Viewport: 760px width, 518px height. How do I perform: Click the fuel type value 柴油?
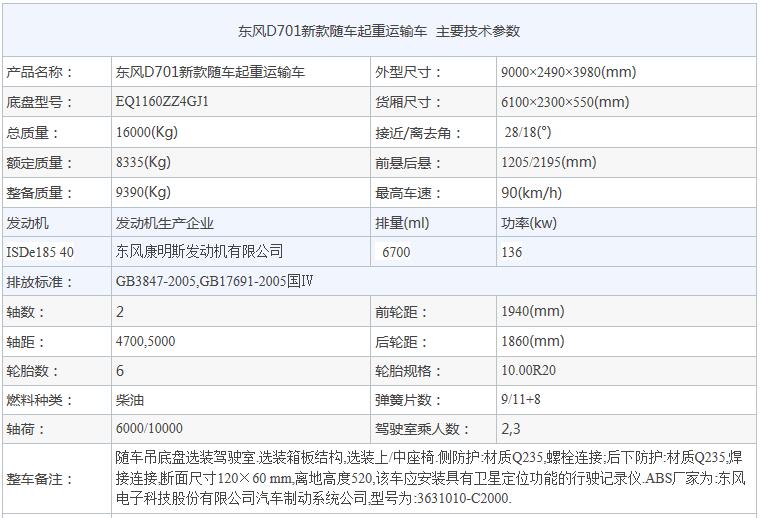[129, 400]
